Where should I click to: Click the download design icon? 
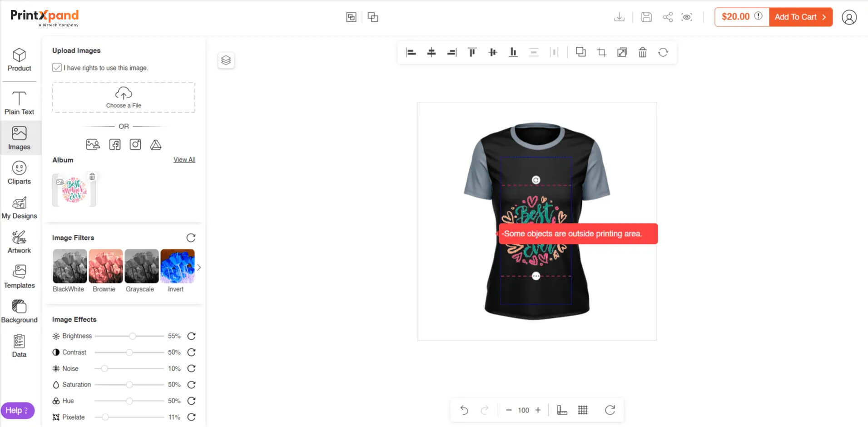tap(619, 17)
